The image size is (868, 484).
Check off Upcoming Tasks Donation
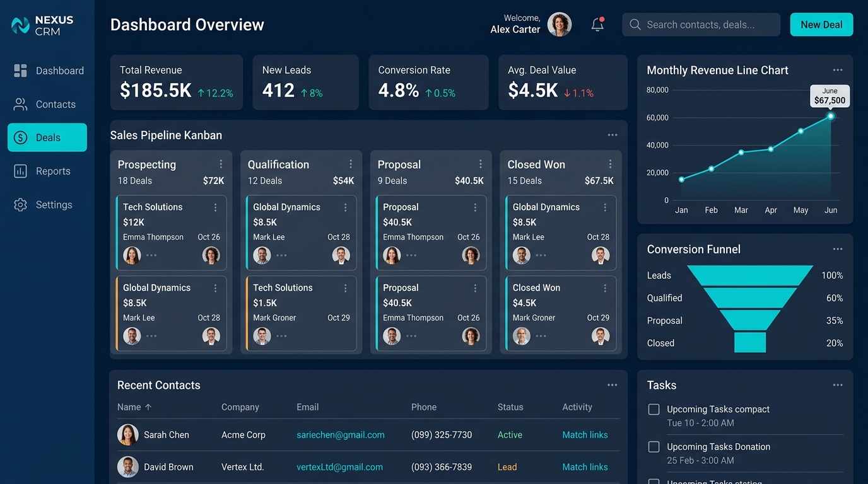[654, 447]
